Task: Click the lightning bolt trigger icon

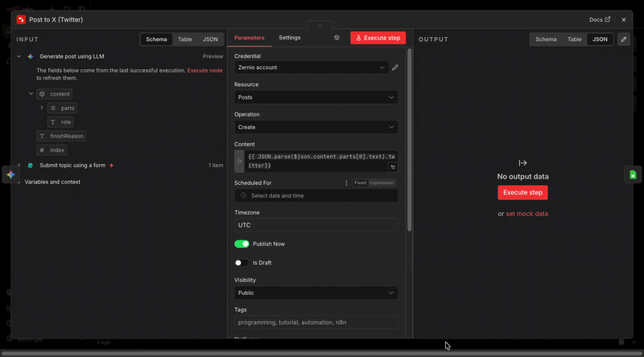Action: coord(111,166)
